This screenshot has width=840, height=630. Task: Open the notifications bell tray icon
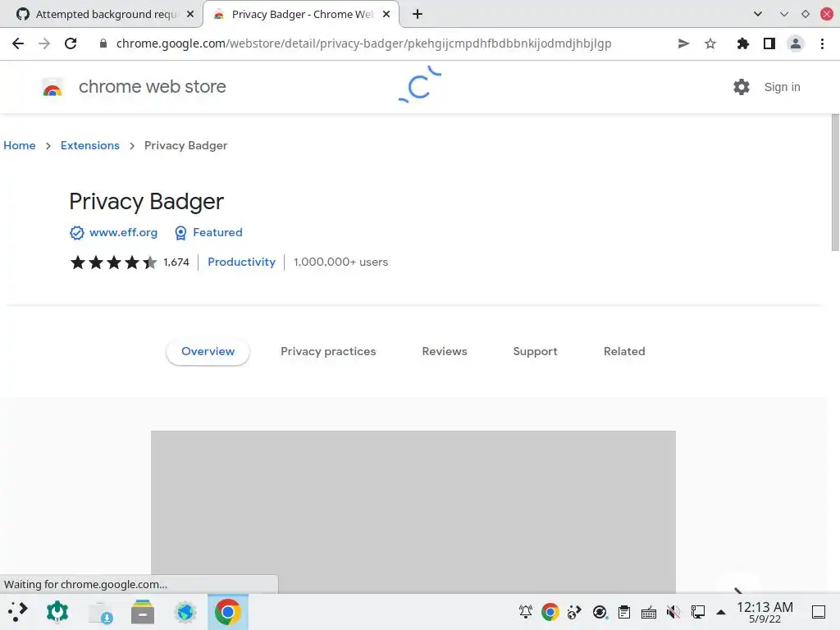coord(526,612)
